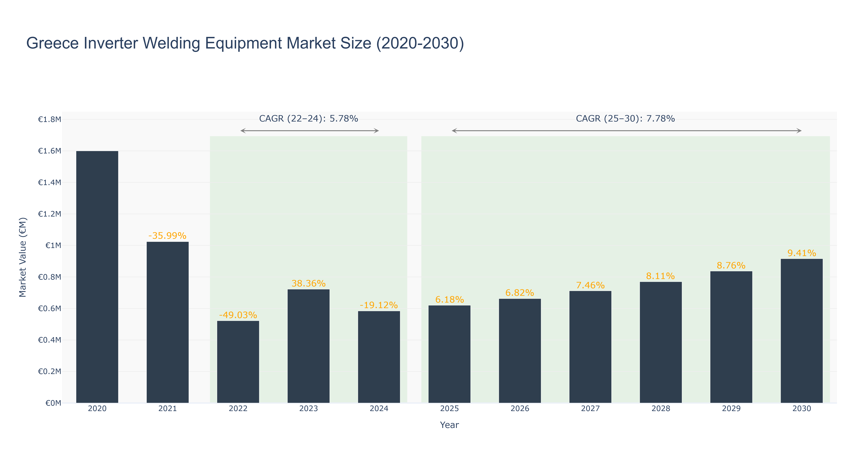Click the €0.4M y-axis tick label
This screenshot has height=465, width=868.
pyautogui.click(x=50, y=340)
